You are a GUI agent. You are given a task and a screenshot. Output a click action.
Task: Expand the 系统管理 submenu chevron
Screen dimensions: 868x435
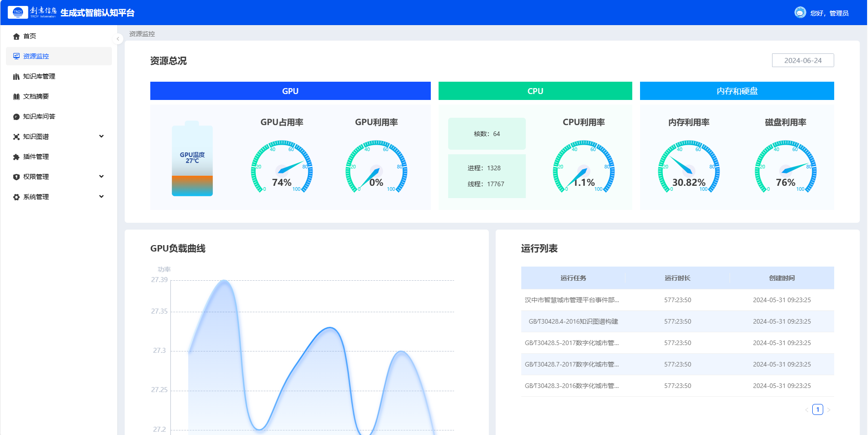pos(101,197)
